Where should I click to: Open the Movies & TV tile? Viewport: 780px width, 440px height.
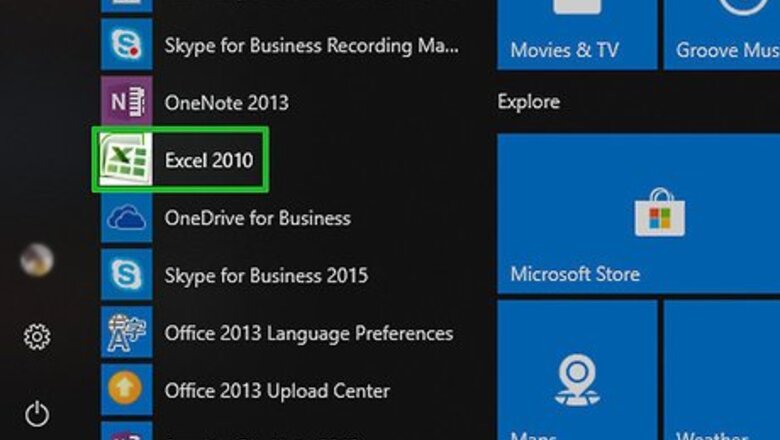coord(577,35)
